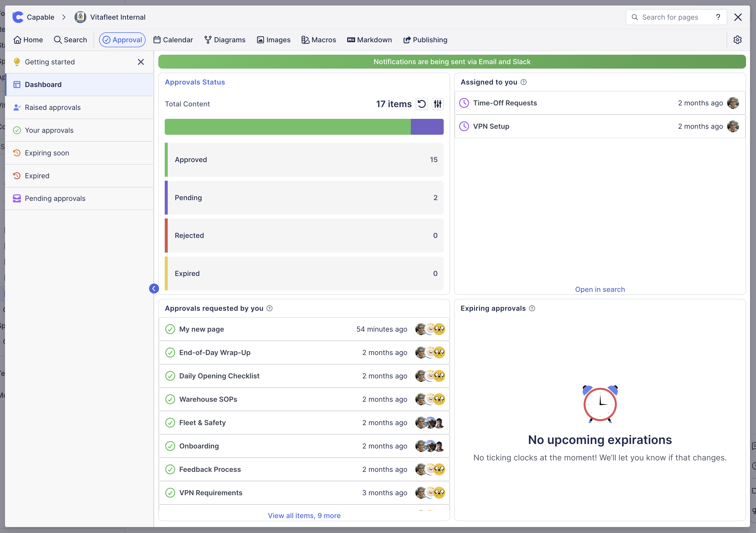Viewport: 756px width, 533px height.
Task: Switch to the Calendar tab
Action: coord(173,40)
